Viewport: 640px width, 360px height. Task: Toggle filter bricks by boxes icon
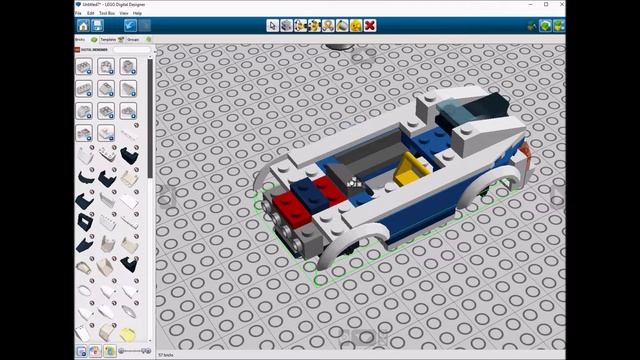[109, 351]
